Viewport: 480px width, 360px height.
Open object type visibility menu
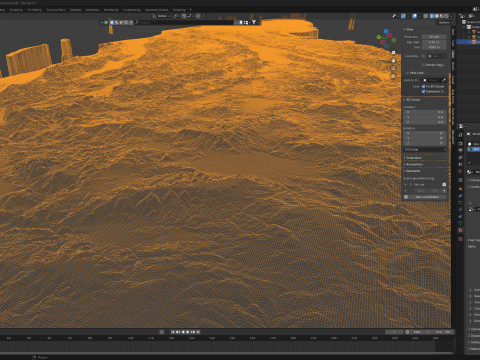tap(395, 16)
